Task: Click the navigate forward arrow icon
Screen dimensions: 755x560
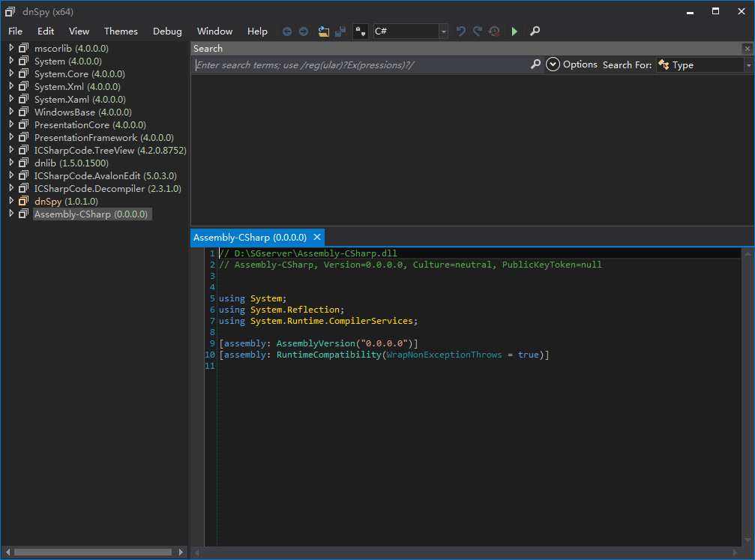Action: (304, 31)
